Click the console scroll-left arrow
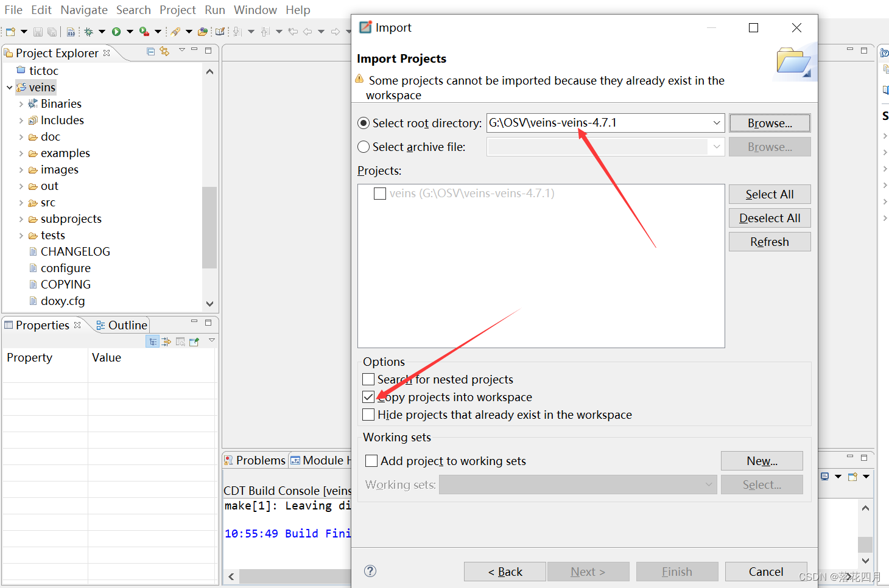 click(x=231, y=576)
